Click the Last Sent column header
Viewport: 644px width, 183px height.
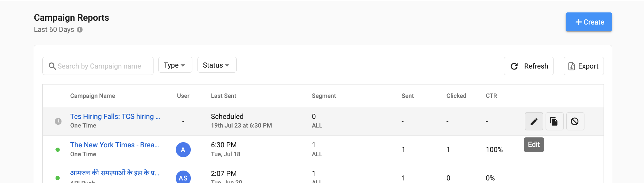click(224, 96)
